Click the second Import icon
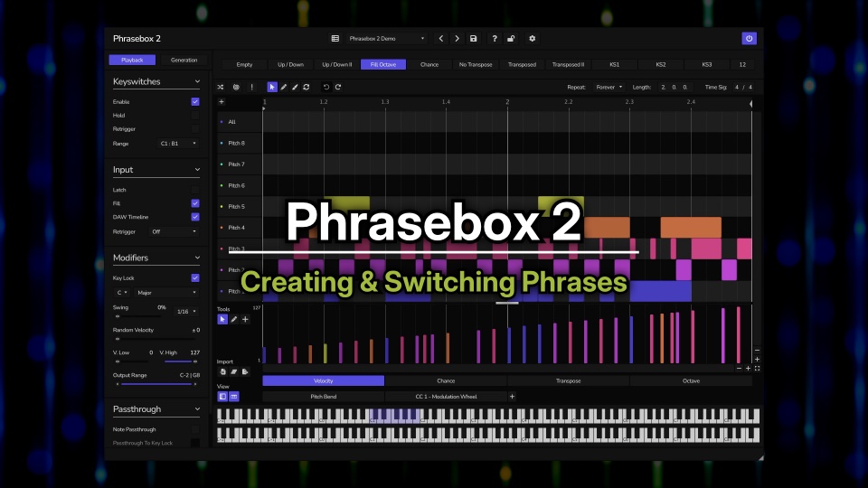The height and width of the screenshot is (488, 868). 233,371
